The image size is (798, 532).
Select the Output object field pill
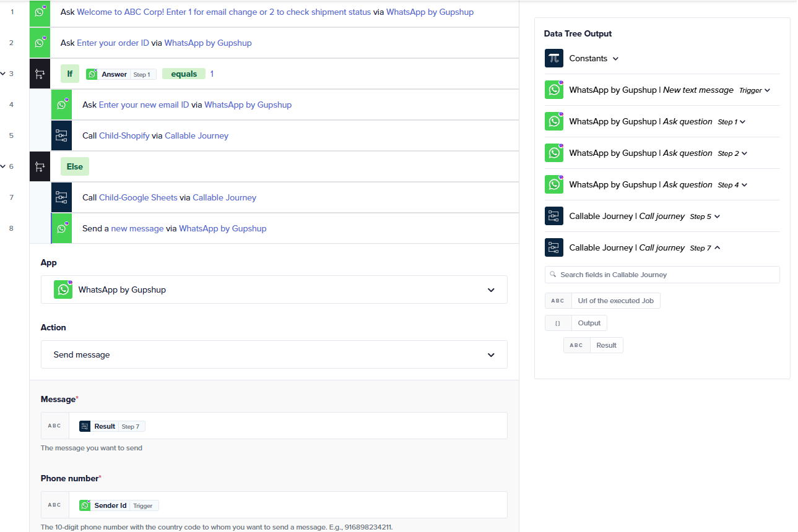(x=576, y=323)
